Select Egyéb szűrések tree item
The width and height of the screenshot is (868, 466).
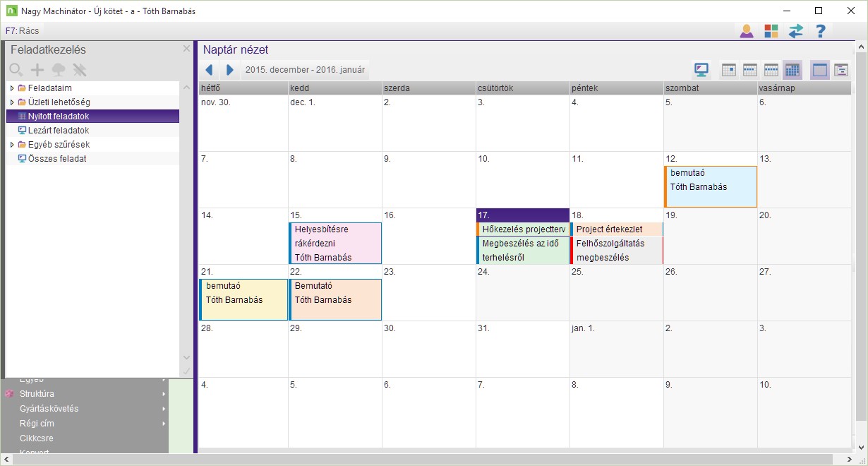(x=59, y=145)
